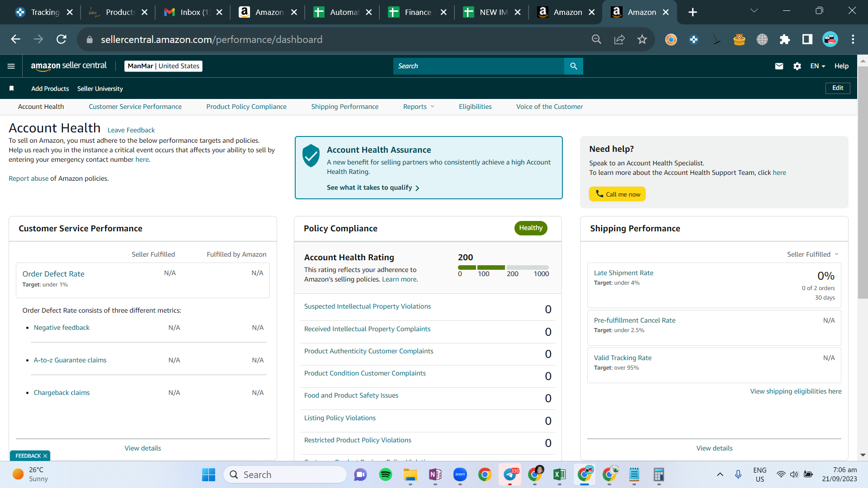Click the Leave Feedback link
This screenshot has width=868, height=488.
131,130
